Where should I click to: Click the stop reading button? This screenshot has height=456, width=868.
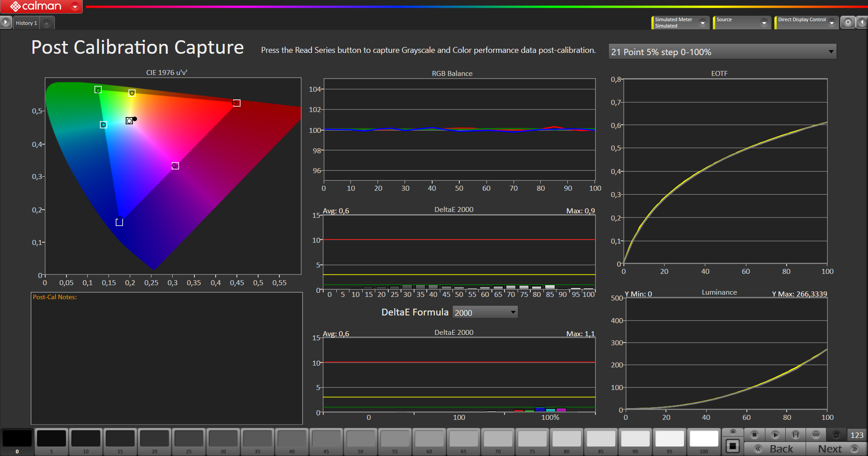point(754,435)
